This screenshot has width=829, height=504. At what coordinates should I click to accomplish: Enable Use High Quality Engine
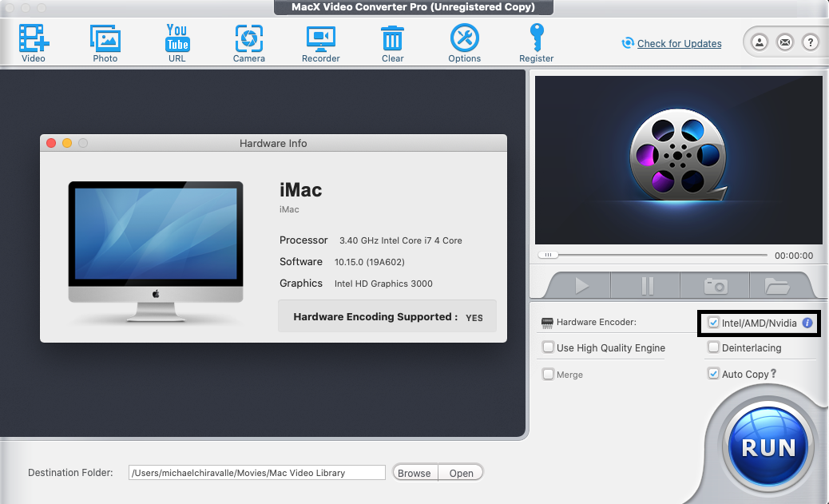click(548, 347)
